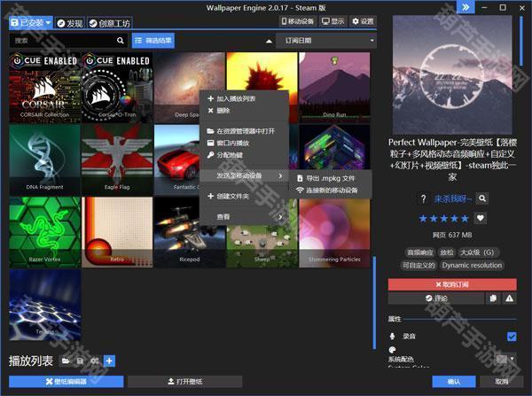Select the Techno hexagon wallpaper thumbnail
Viewport: 532px width, 396px height.
click(45, 305)
